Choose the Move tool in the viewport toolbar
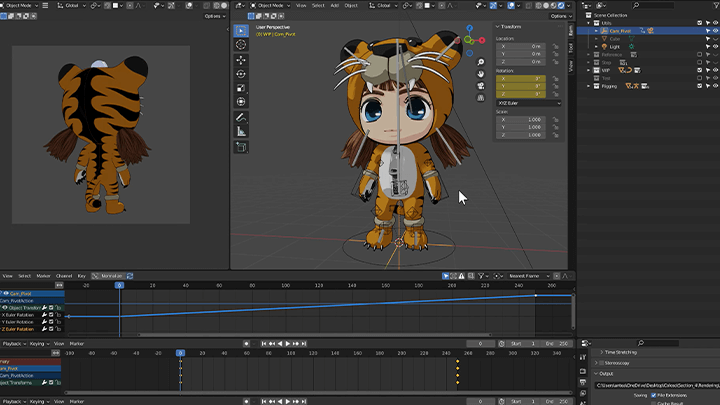720x405 pixels. pyautogui.click(x=241, y=60)
